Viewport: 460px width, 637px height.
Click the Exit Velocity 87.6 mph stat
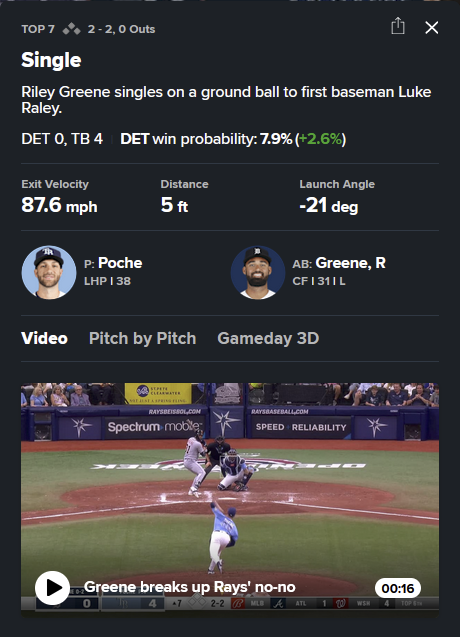pos(59,197)
